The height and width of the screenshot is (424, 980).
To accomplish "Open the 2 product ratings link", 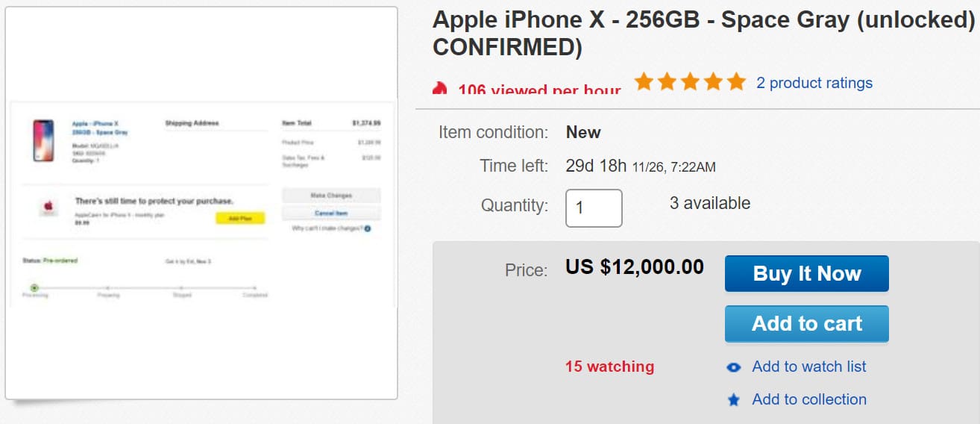I will pos(814,83).
